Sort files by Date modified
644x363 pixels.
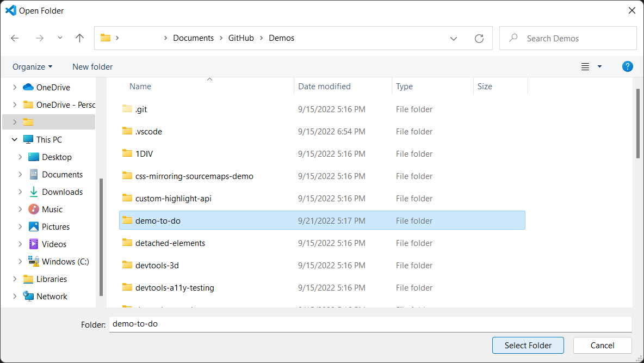tap(323, 86)
